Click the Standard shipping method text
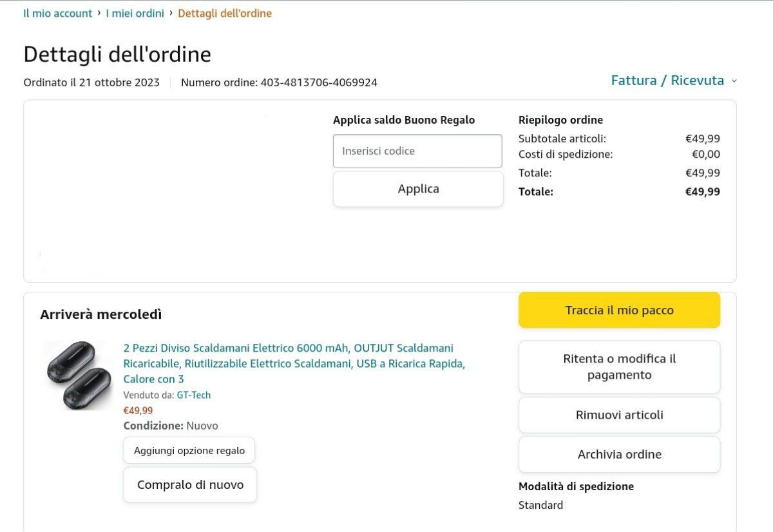Image resolution: width=773 pixels, height=532 pixels. point(540,505)
